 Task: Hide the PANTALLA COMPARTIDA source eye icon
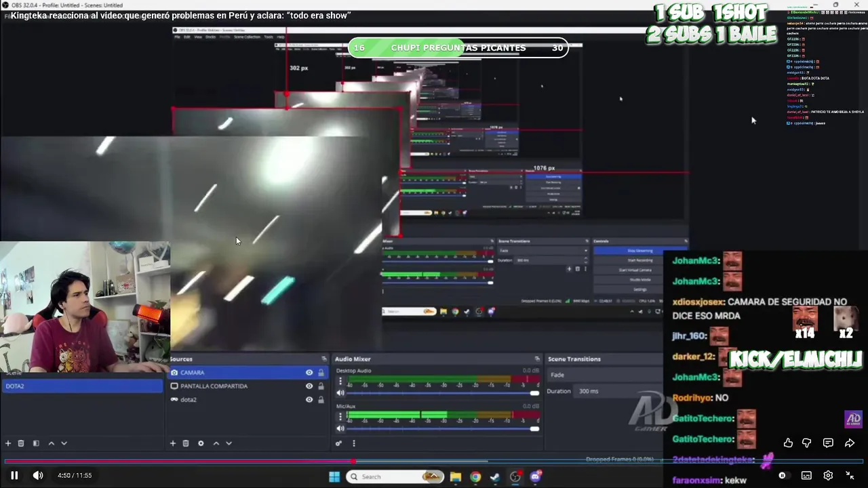pos(309,386)
